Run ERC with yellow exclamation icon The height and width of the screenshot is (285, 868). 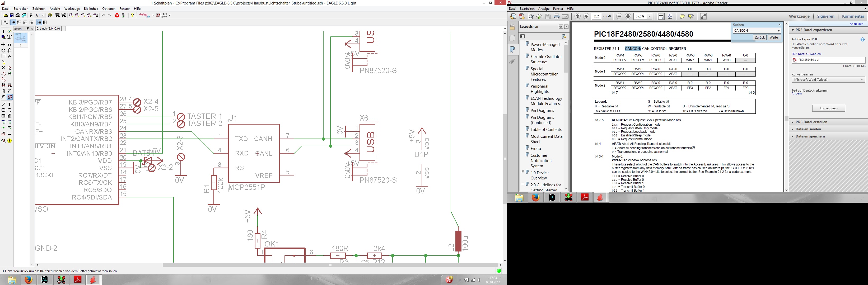pyautogui.click(x=10, y=141)
